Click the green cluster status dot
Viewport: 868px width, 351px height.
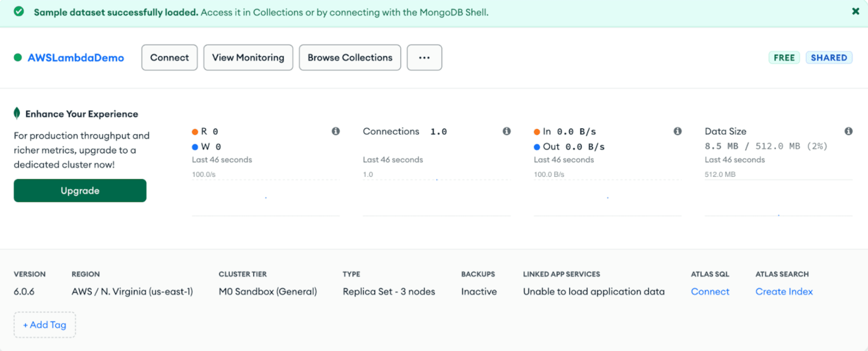(x=18, y=57)
